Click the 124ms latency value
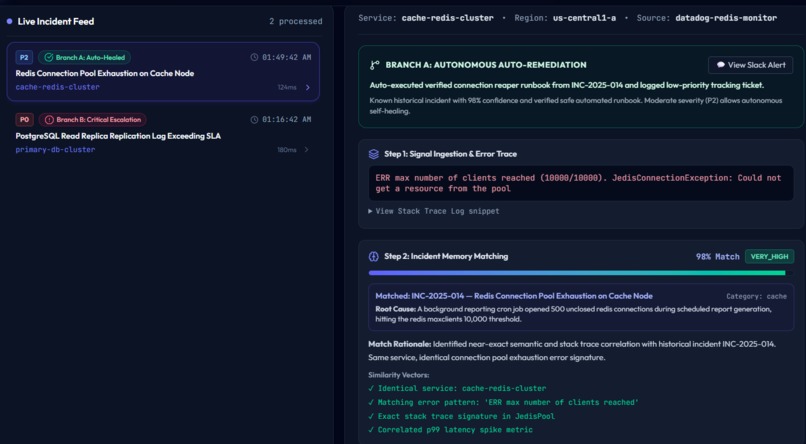806x444 pixels. coord(287,87)
